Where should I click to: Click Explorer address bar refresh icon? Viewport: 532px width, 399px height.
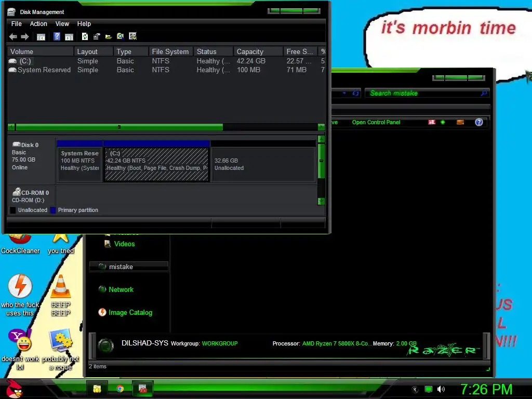(x=355, y=93)
